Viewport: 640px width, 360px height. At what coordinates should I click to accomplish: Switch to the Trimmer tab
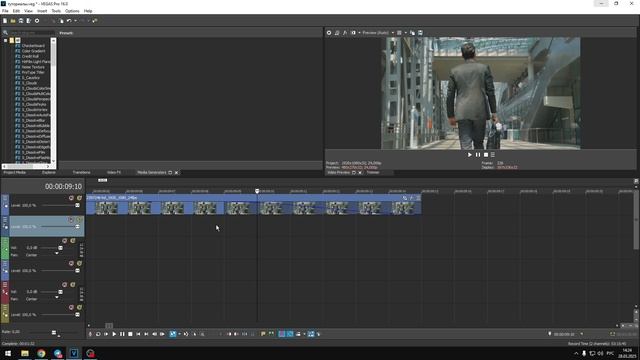(x=373, y=173)
